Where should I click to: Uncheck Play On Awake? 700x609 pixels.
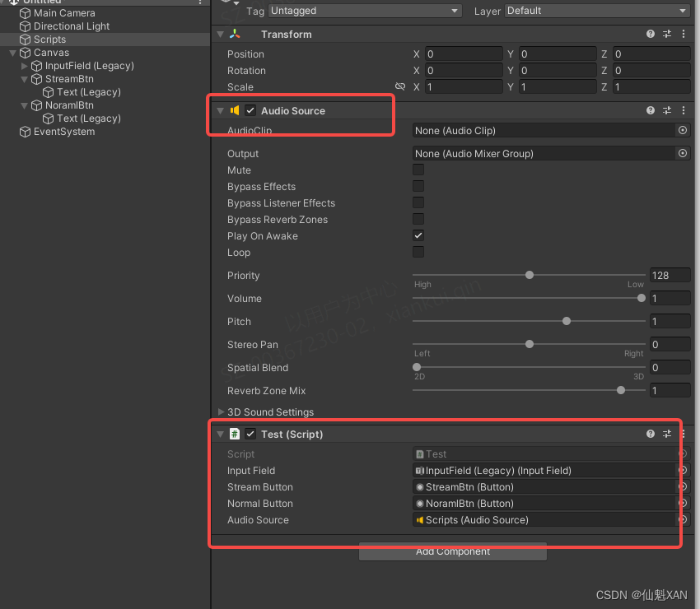[x=418, y=235]
